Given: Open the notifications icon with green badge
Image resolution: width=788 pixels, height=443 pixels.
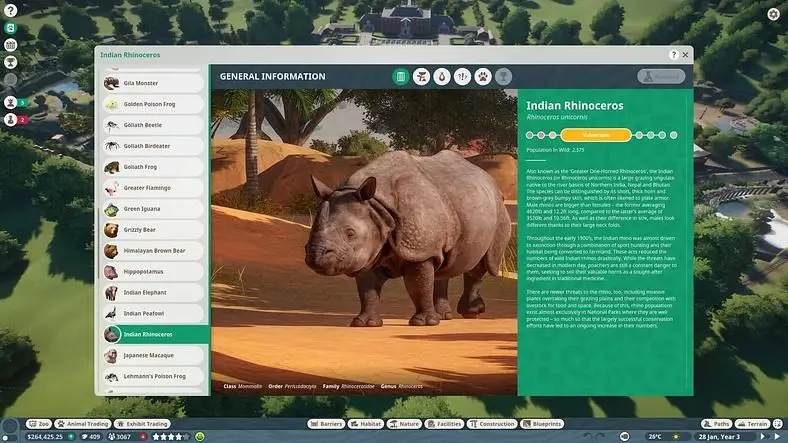Looking at the screenshot, I should [x=11, y=102].
